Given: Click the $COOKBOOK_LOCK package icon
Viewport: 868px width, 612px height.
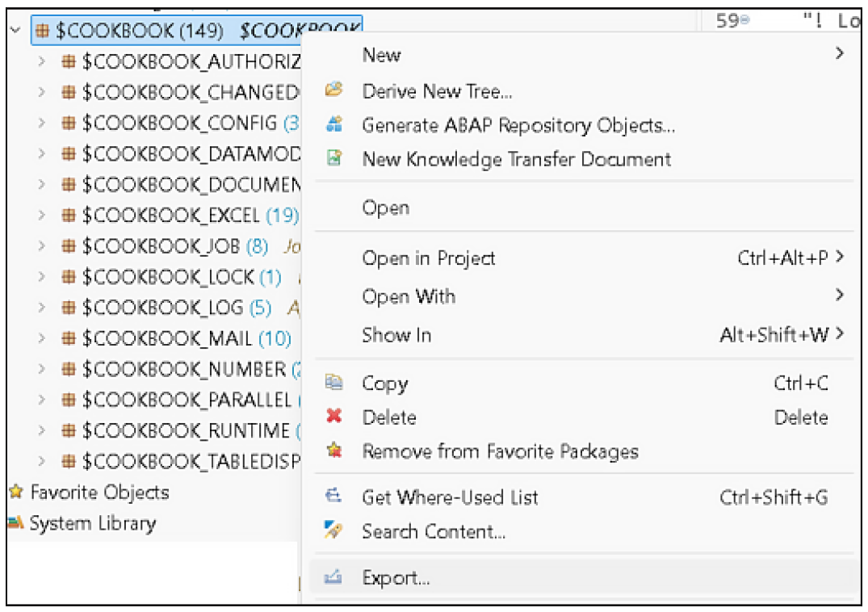Looking at the screenshot, I should pos(69,277).
